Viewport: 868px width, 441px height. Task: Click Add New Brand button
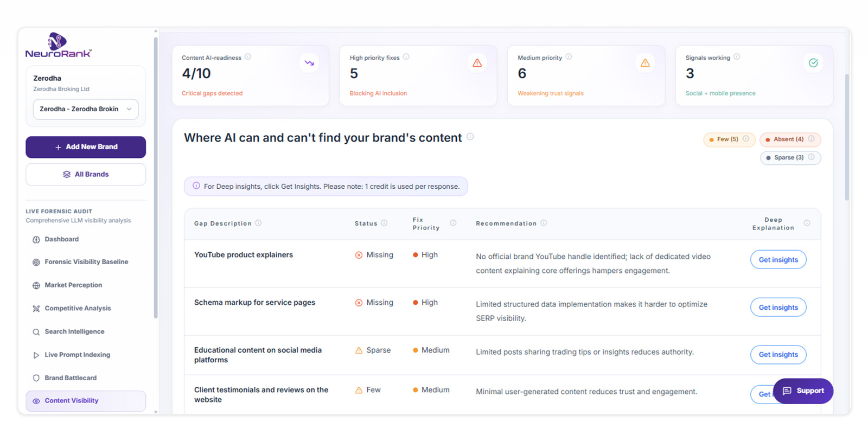86,147
